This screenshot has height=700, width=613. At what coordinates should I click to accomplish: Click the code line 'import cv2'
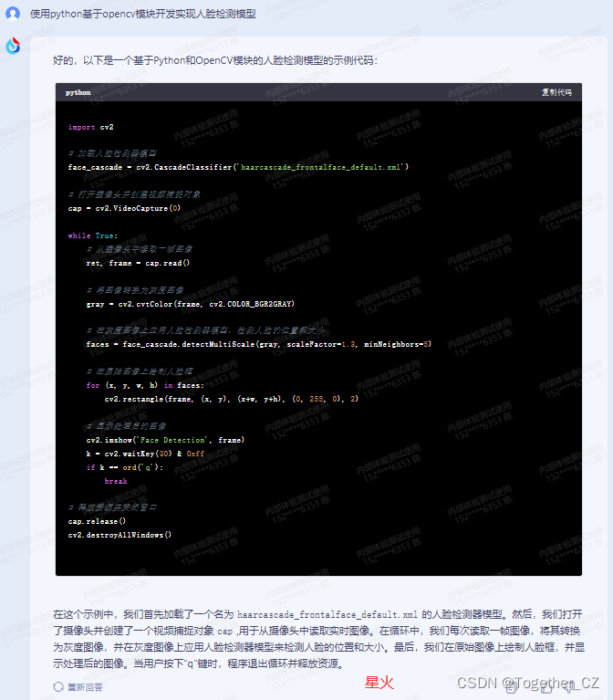[x=90, y=127]
